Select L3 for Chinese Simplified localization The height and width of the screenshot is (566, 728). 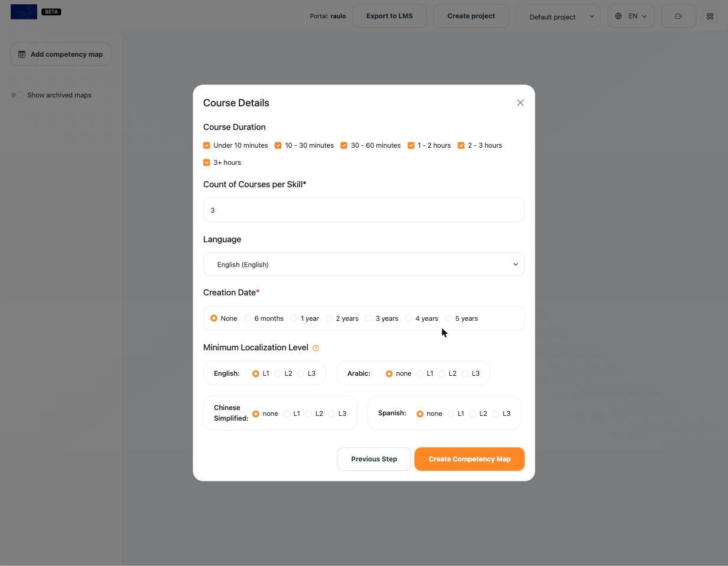click(x=331, y=414)
